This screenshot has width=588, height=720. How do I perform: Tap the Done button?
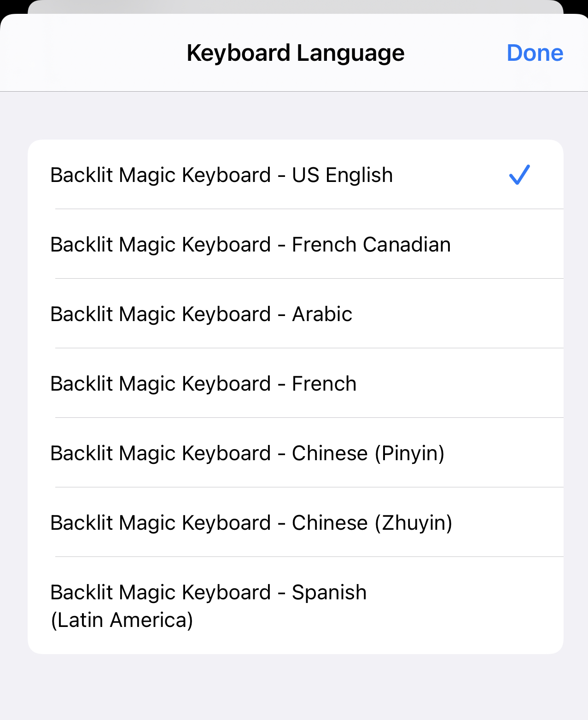click(534, 53)
